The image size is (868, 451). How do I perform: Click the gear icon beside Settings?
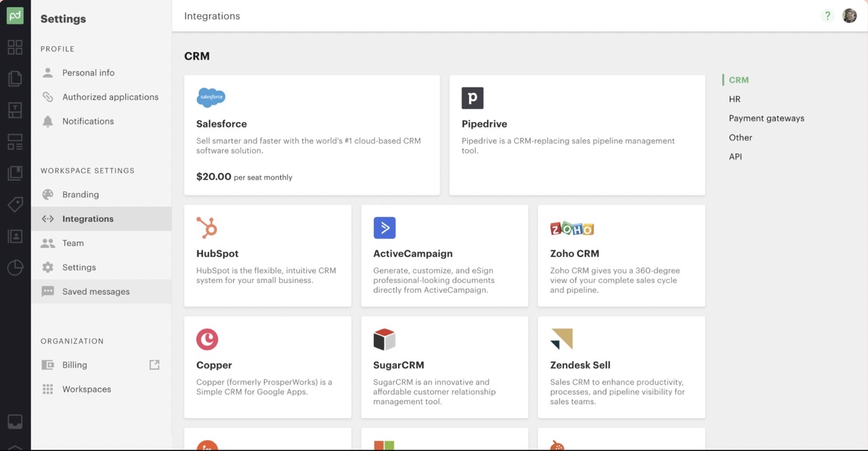[x=47, y=267]
